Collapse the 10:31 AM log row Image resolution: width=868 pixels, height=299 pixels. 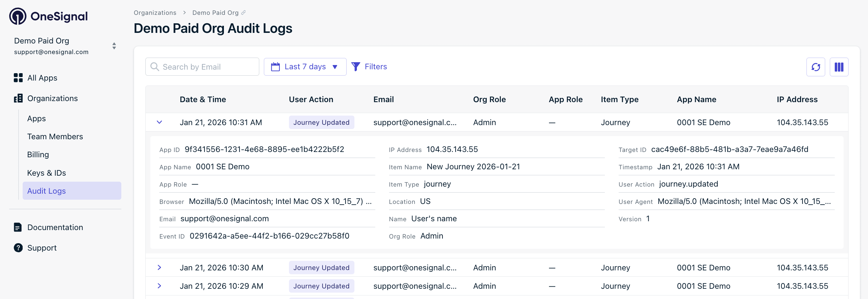tap(160, 122)
